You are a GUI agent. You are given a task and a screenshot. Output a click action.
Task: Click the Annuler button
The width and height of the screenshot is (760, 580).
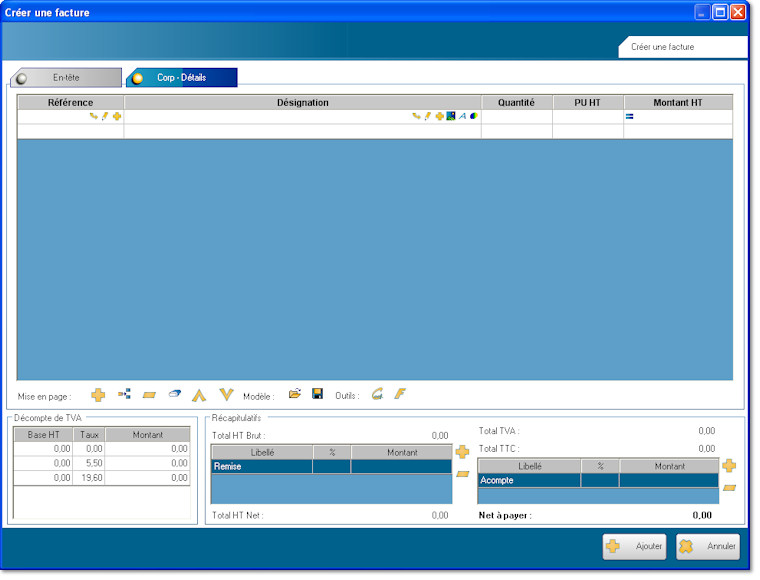coord(709,546)
